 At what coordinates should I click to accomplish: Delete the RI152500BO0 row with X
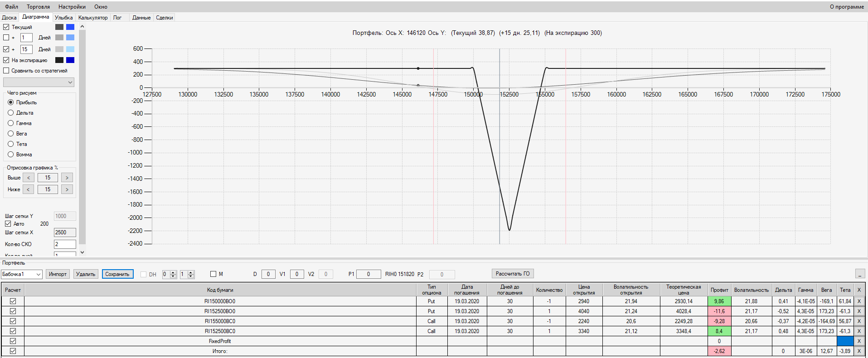click(x=859, y=311)
